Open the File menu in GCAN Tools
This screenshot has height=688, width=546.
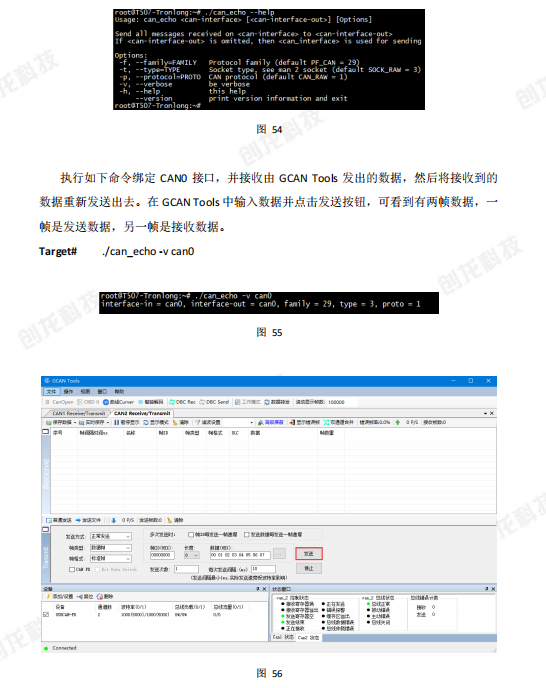tap(51, 391)
